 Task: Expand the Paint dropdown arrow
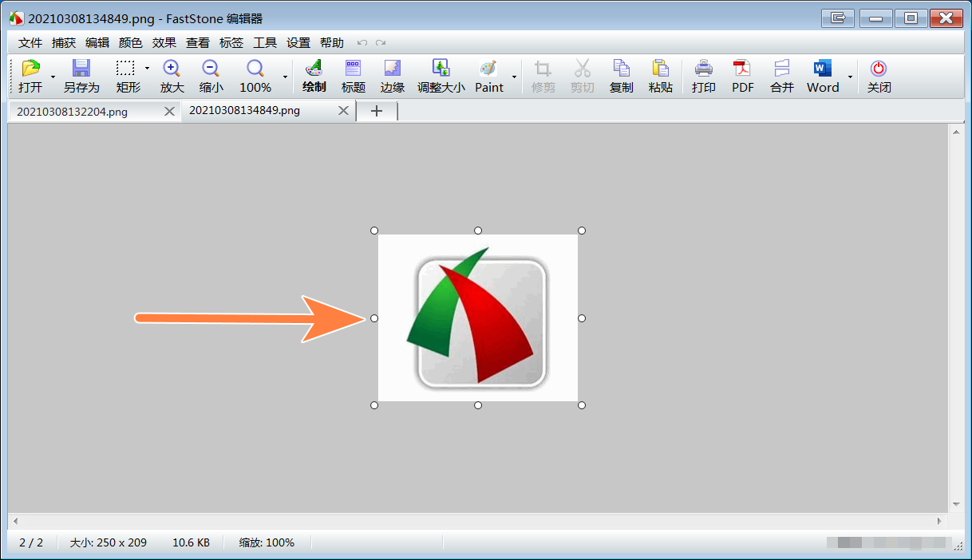514,77
